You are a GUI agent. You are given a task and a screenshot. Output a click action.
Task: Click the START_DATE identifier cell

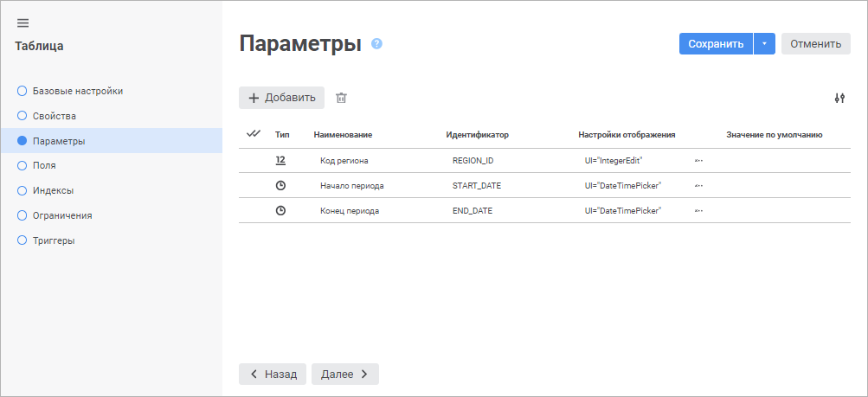click(477, 186)
